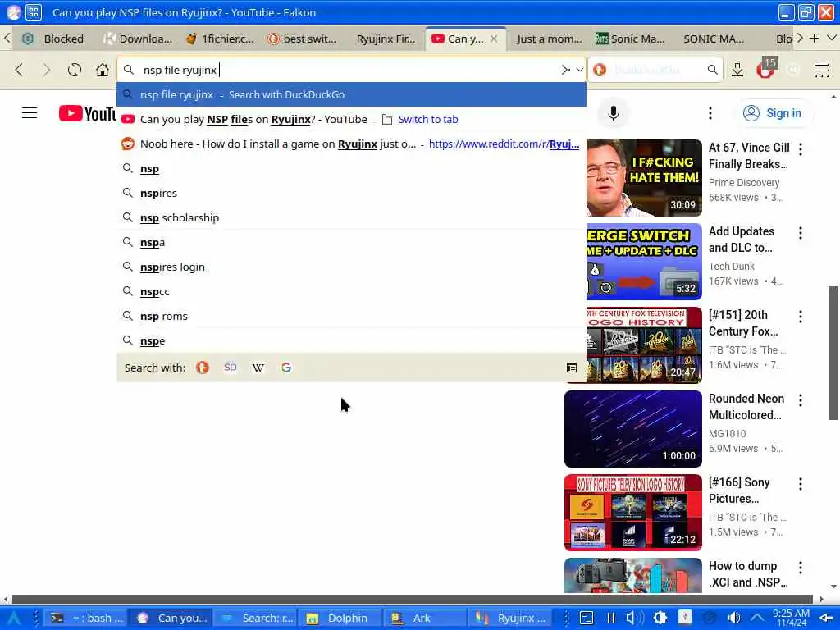Click the Sign in button
840x630 pixels.
coord(772,113)
